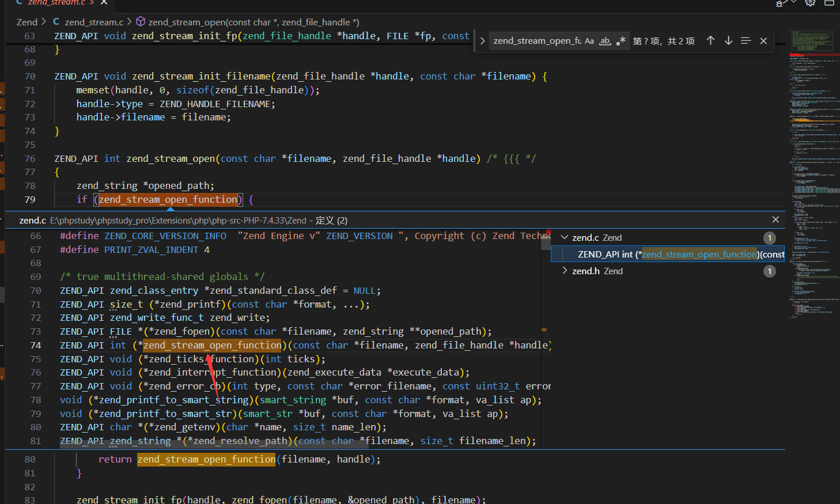This screenshot has height=504, width=840.
Task: Select the ZEND_API int zend_stream_open_function reference
Action: [x=680, y=254]
